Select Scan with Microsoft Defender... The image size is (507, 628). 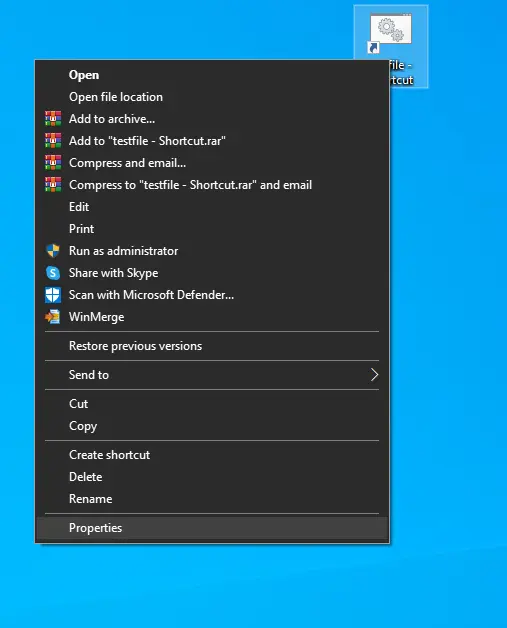212,295
